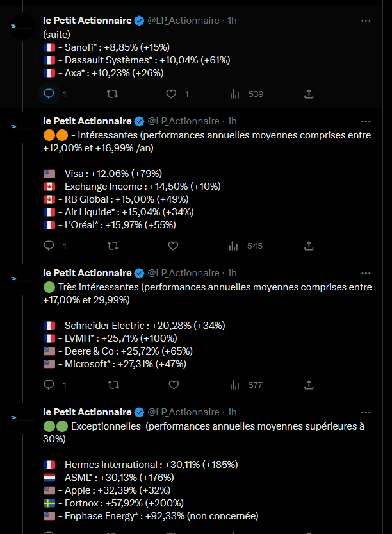
Task: Open more options on Sanofi tweet
Action: 366,21
